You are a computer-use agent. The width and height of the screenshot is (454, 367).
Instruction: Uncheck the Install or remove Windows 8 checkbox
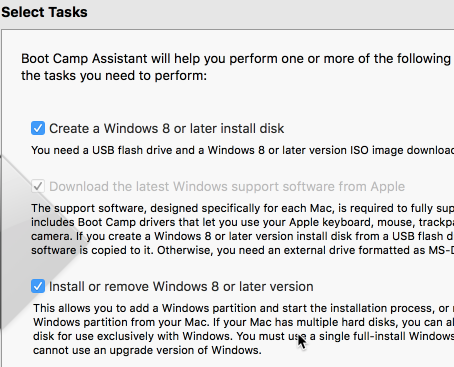pyautogui.click(x=38, y=286)
